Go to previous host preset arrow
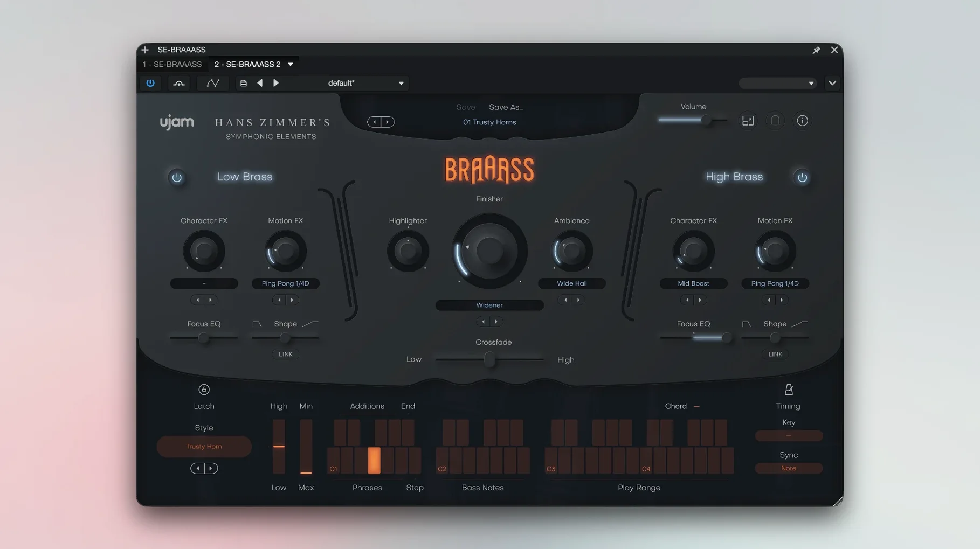This screenshot has width=980, height=549. 260,83
